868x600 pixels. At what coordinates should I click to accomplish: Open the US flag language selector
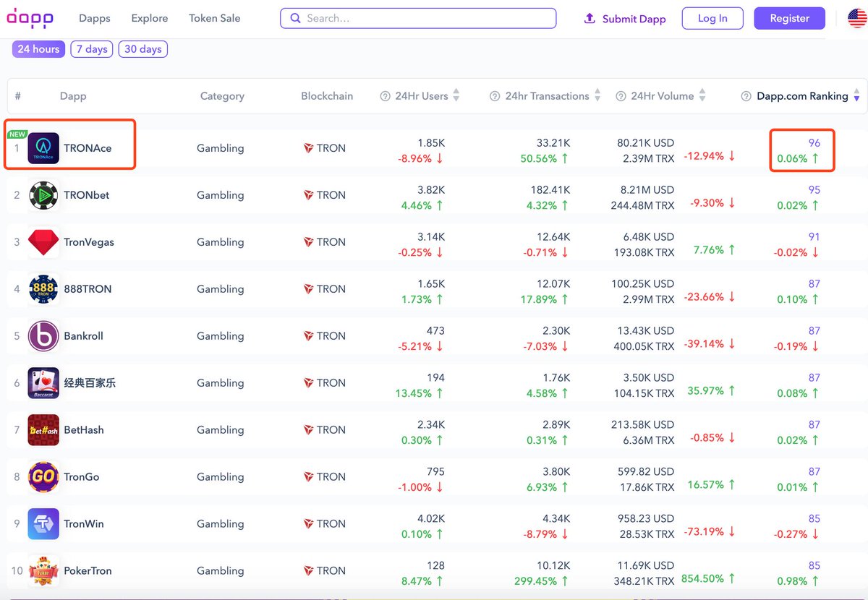(x=856, y=18)
